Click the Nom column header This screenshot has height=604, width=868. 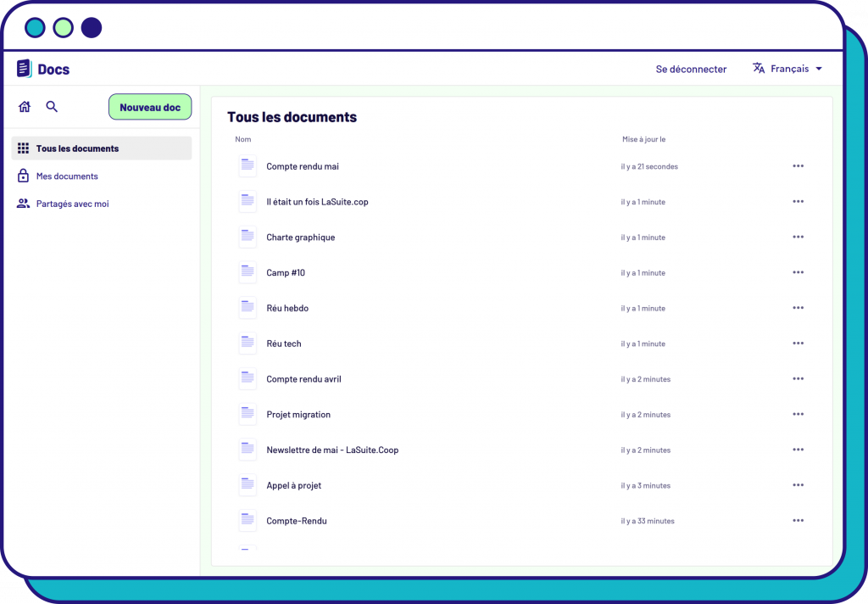[243, 139]
